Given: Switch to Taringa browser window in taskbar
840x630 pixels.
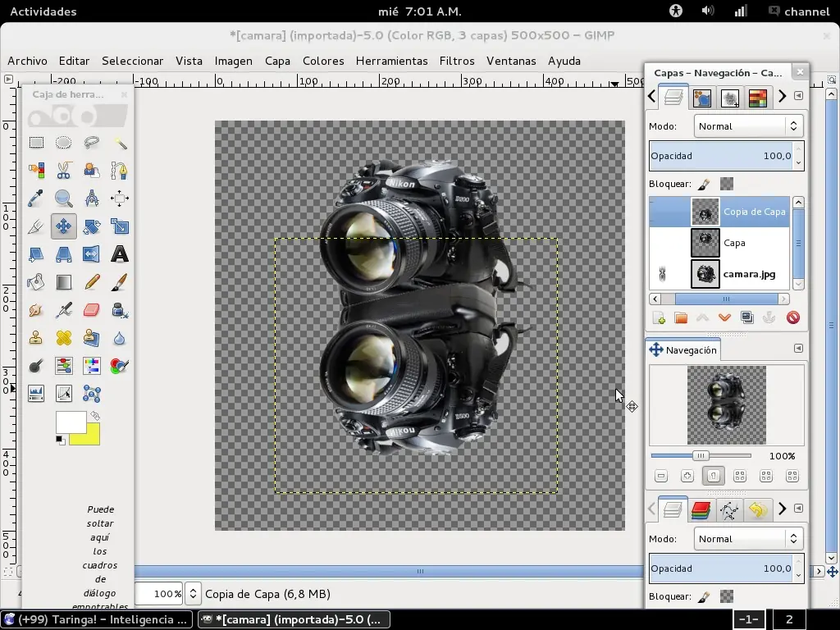Looking at the screenshot, I should tap(97, 619).
